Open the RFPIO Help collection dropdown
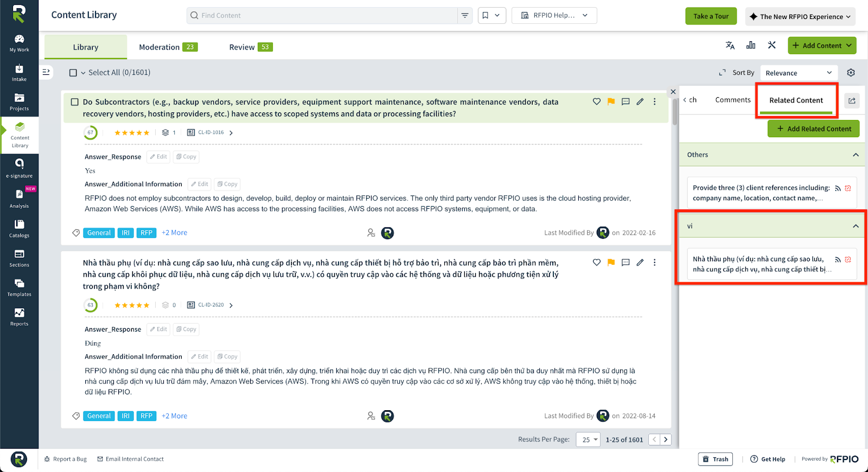The image size is (868, 472). pyautogui.click(x=554, y=15)
